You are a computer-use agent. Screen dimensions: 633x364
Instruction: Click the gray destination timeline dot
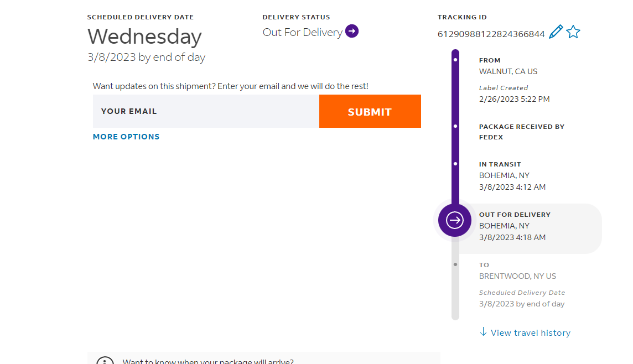(455, 264)
